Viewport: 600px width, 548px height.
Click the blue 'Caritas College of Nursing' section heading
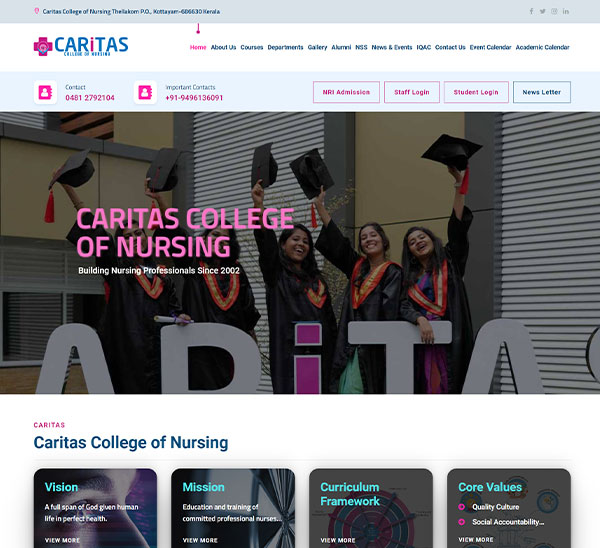click(131, 442)
